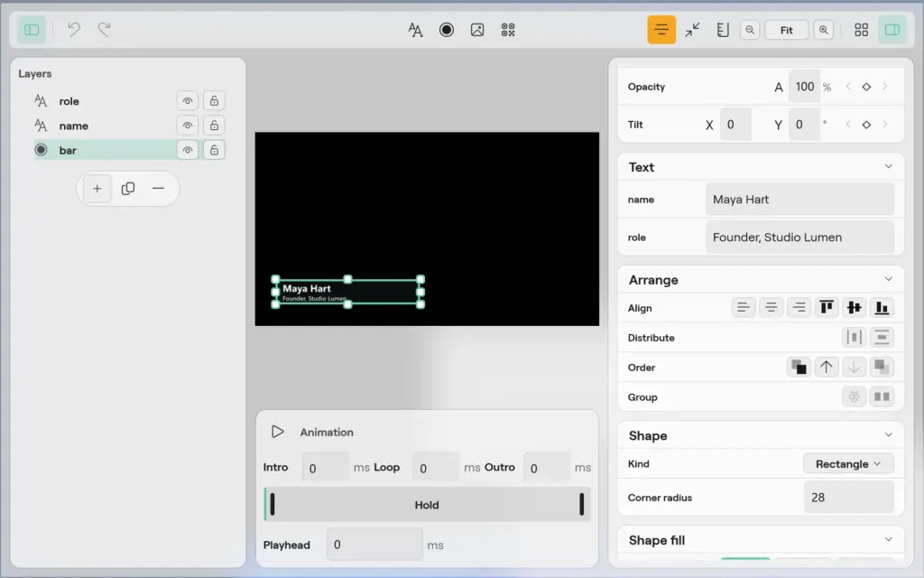Click the Opacity value field
Image resolution: width=924 pixels, height=578 pixels.
tap(804, 87)
